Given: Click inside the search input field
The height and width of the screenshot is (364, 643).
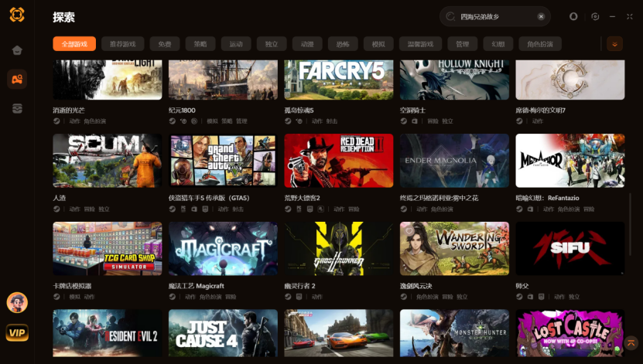Looking at the screenshot, I should coord(496,16).
